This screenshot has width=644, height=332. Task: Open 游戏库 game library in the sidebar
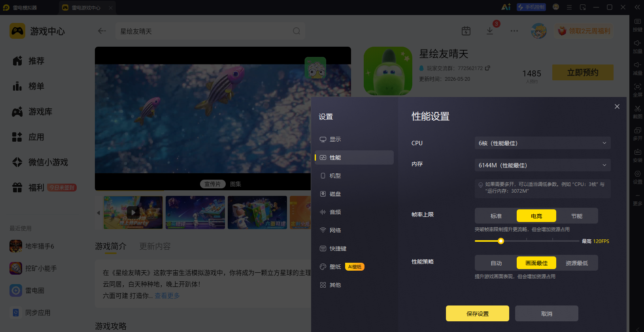(32, 112)
